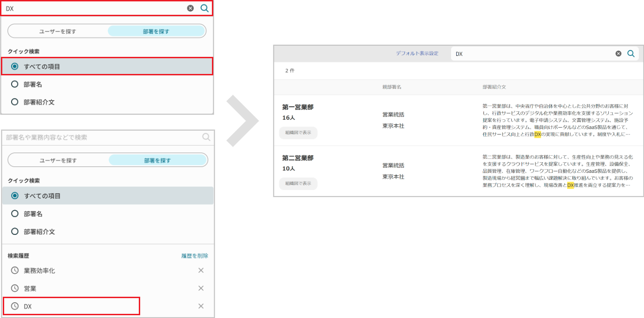Screen dimensions: 644x318
Task: Click the clock icon next to 営業 history entry
Action: pos(15,288)
